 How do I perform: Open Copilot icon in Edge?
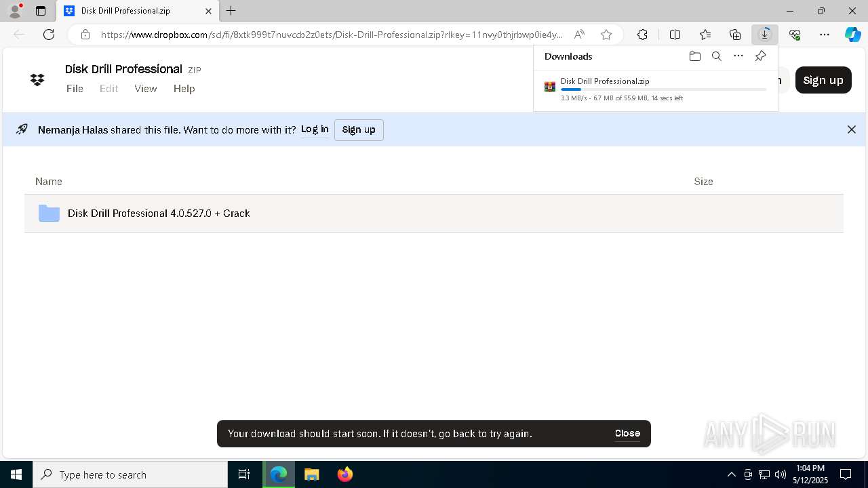[x=852, y=35]
